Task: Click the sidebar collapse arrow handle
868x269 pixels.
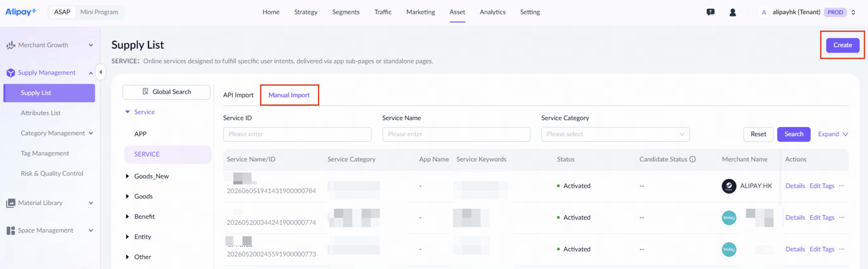Action: (101, 72)
